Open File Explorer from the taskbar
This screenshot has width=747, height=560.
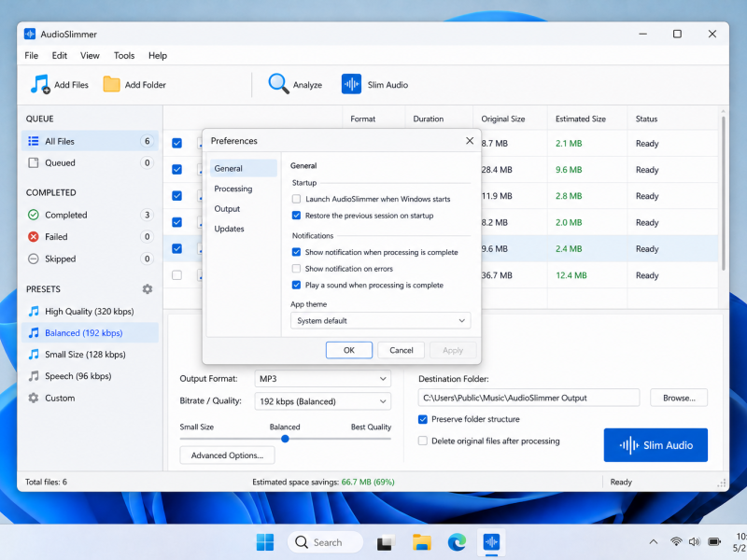(422, 542)
